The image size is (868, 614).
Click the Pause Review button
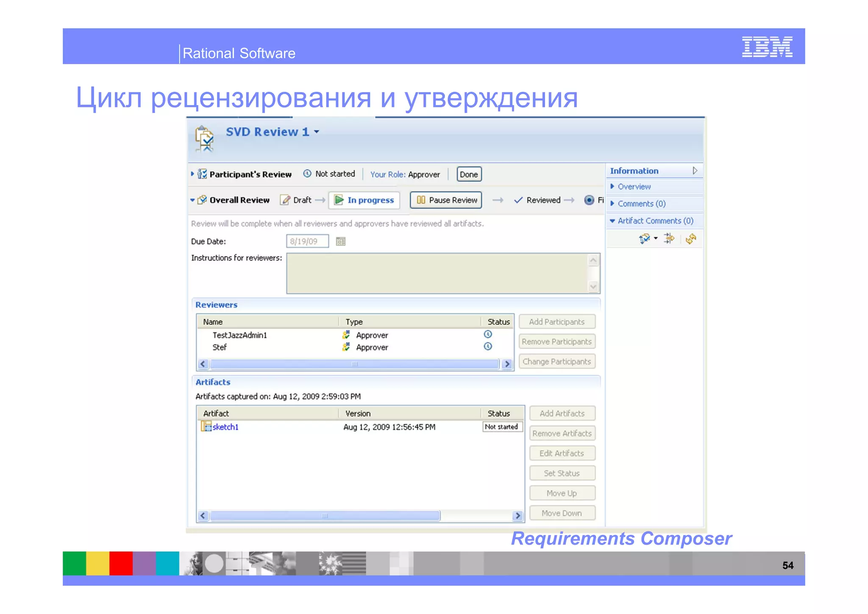(x=446, y=200)
